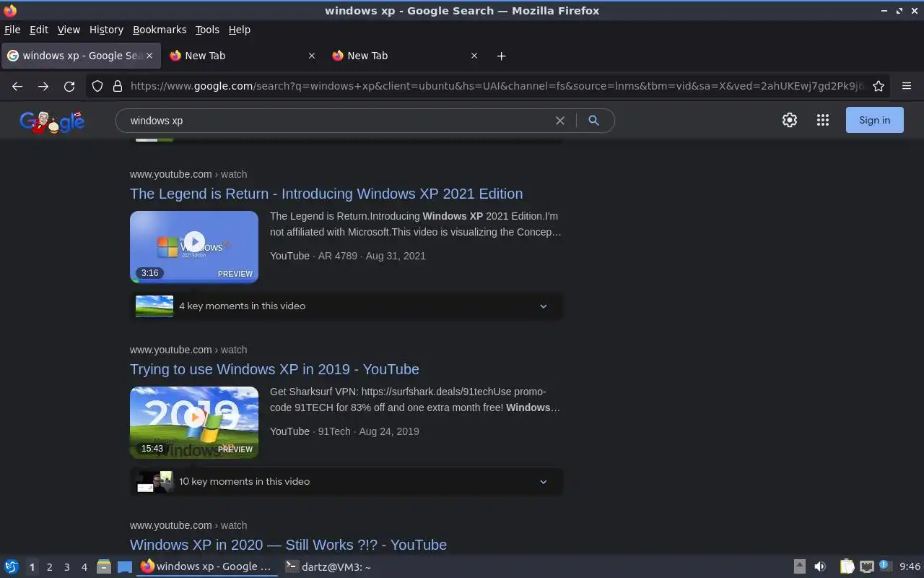The height and width of the screenshot is (578, 924).
Task: Open tracking protection shield icon
Action: point(97,86)
